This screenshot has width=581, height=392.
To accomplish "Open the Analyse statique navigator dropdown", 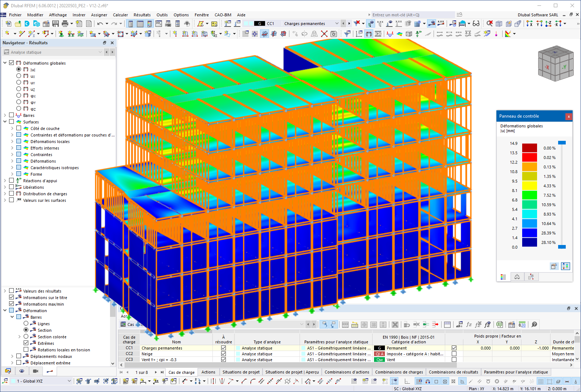I will point(100,52).
